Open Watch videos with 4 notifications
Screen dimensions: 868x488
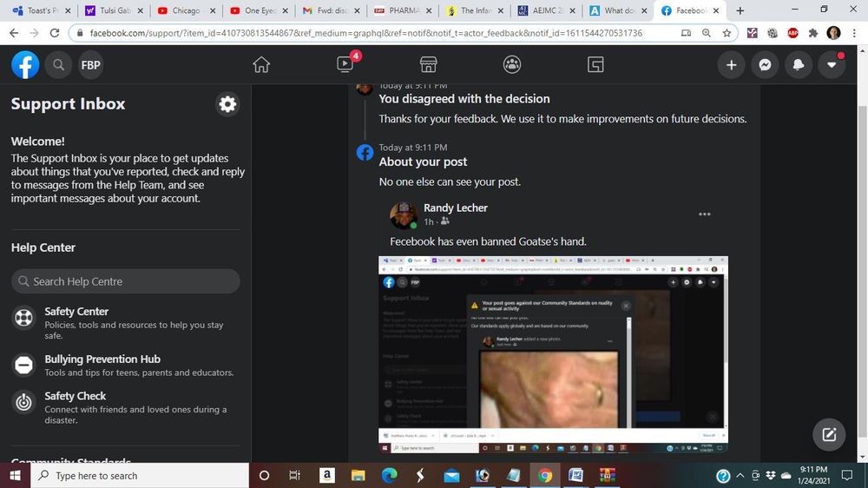pyautogui.click(x=345, y=64)
